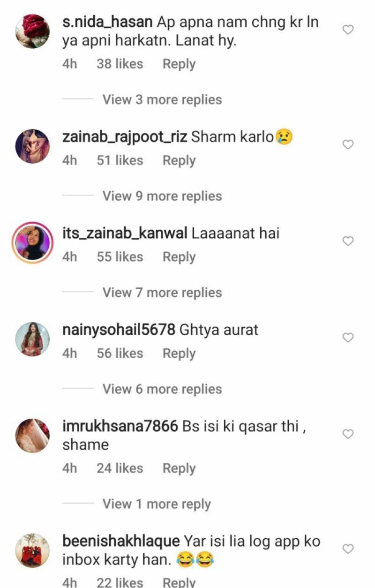Screen dimensions: 375x588
Task: Expand View 7 more replies
Action: 162,293
